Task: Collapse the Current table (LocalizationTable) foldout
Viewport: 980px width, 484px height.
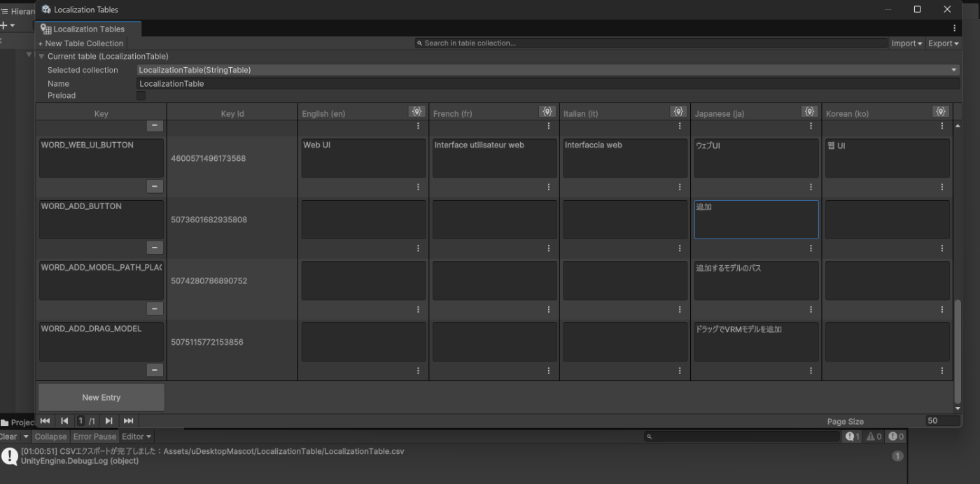Action: coord(41,56)
